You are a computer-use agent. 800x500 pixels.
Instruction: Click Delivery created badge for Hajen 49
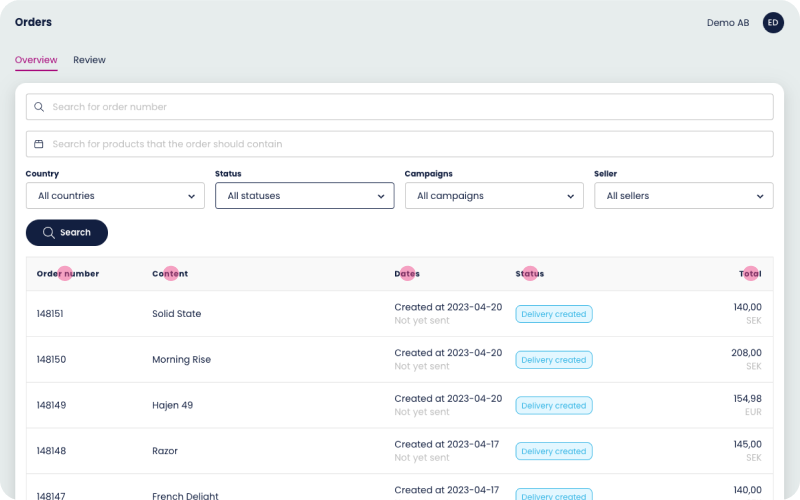[x=553, y=406]
